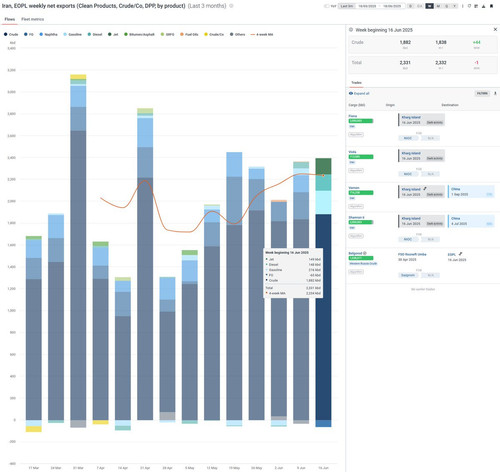The height and width of the screenshot is (472, 500).
Task: Select yearly Y granularity button
Action: [x=454, y=6]
